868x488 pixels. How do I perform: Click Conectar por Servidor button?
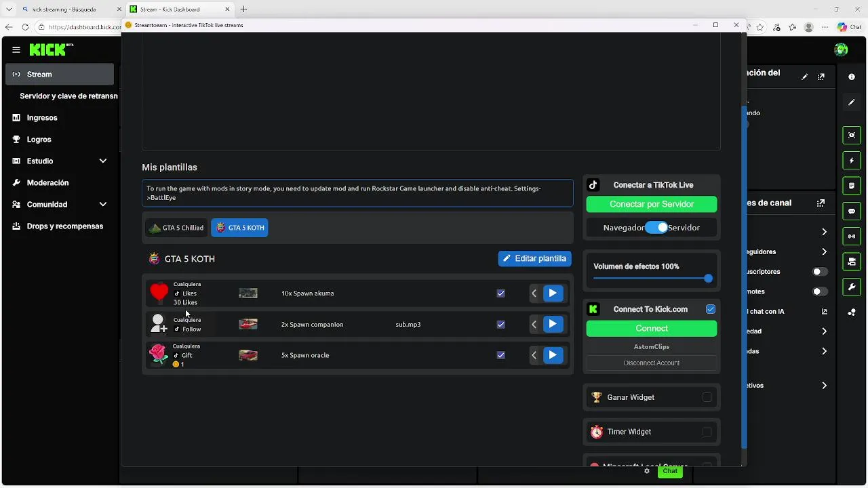[652, 204]
